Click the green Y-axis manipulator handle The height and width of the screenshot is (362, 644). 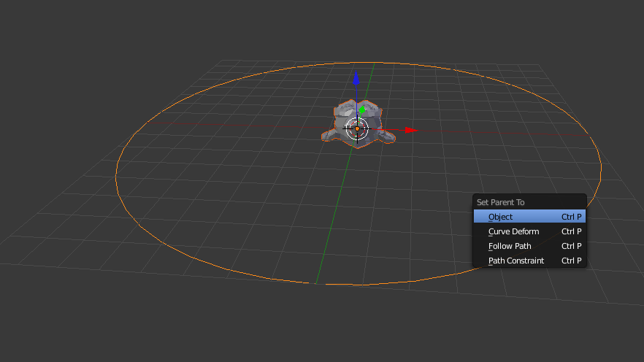(362, 110)
